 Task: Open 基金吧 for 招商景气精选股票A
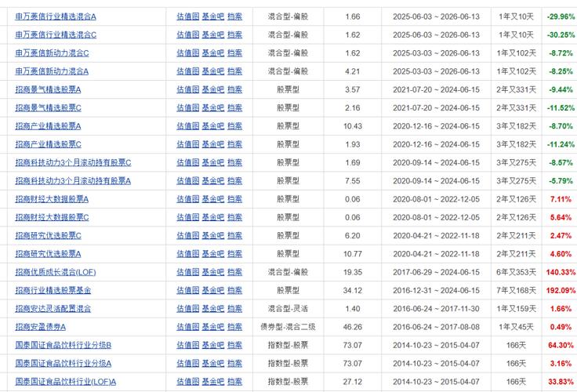tap(213, 89)
